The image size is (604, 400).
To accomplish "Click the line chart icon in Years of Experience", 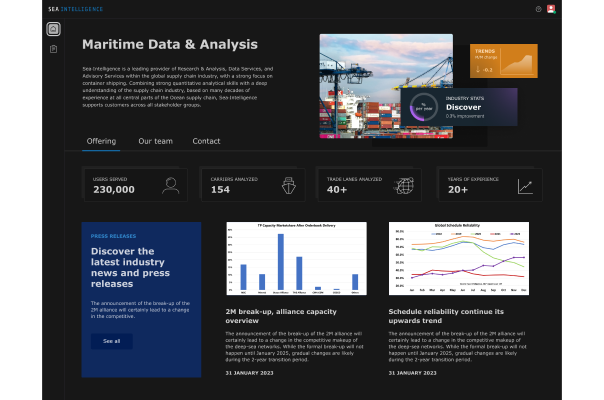I will pyautogui.click(x=525, y=186).
